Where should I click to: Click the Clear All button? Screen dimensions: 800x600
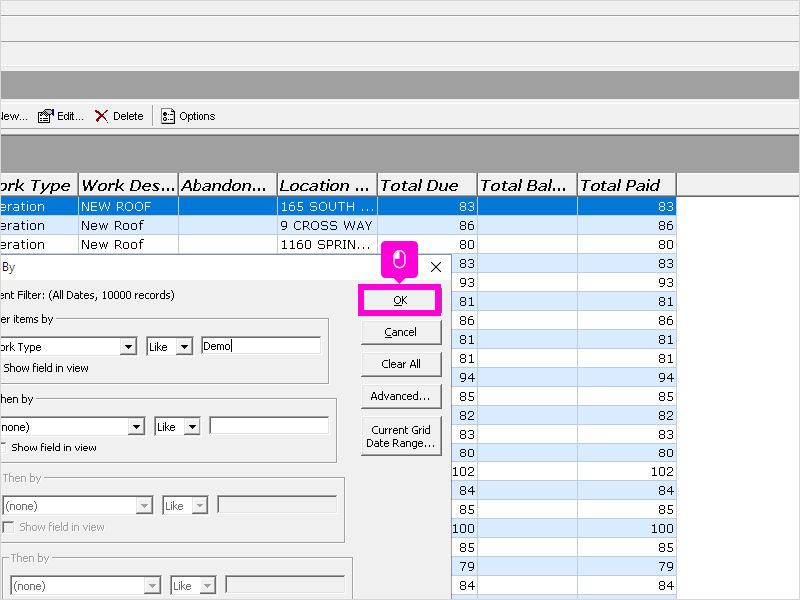click(401, 364)
